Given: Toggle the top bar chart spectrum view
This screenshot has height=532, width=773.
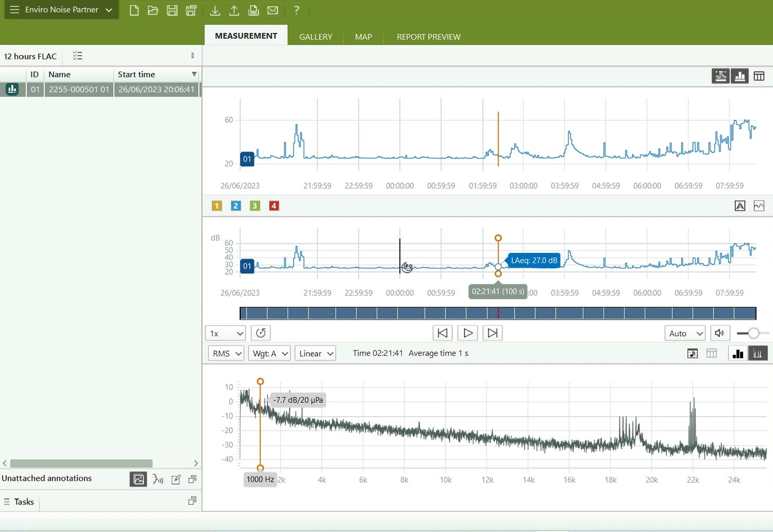Looking at the screenshot, I should 740,76.
